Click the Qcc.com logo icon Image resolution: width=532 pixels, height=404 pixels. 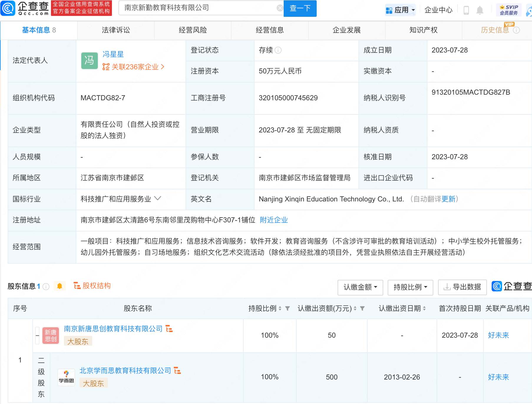(x=8, y=8)
